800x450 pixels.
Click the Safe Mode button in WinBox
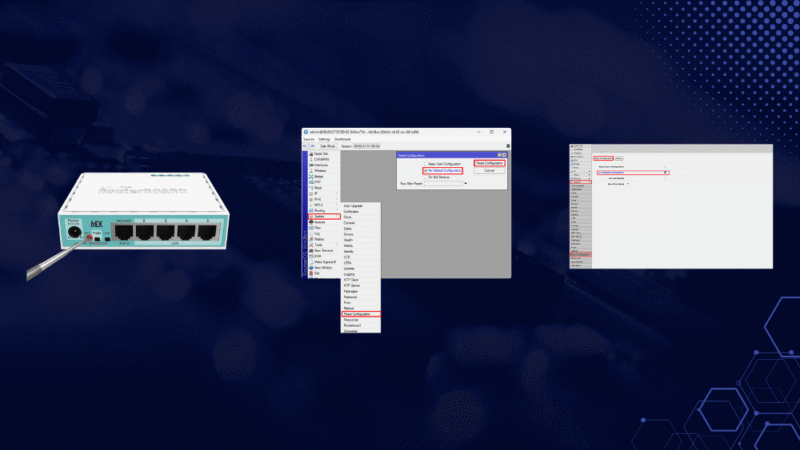tap(328, 146)
